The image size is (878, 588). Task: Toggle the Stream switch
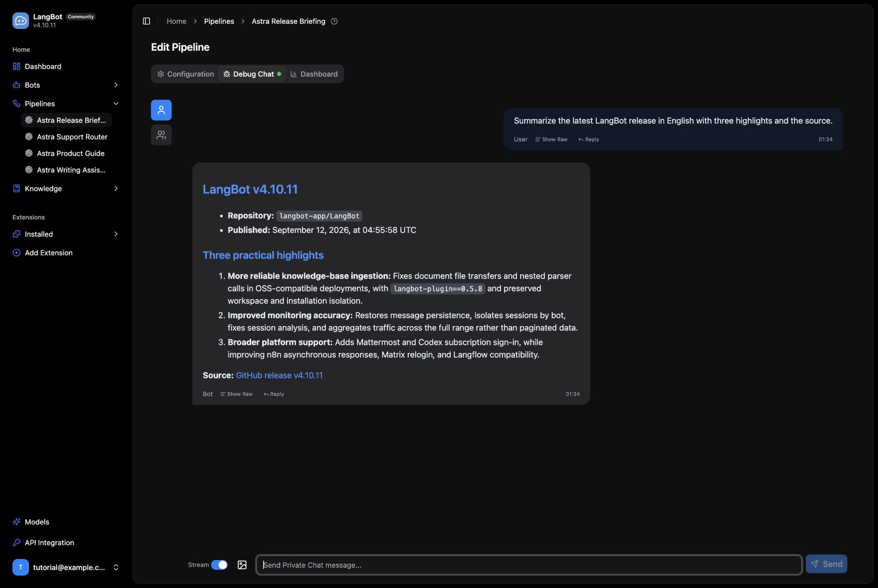pyautogui.click(x=219, y=565)
